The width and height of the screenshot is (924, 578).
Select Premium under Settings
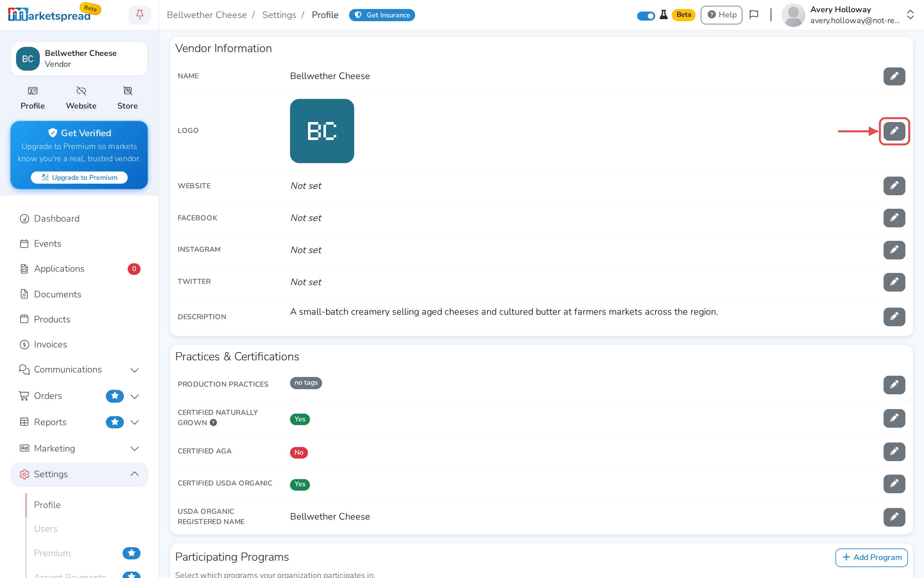pyautogui.click(x=52, y=553)
